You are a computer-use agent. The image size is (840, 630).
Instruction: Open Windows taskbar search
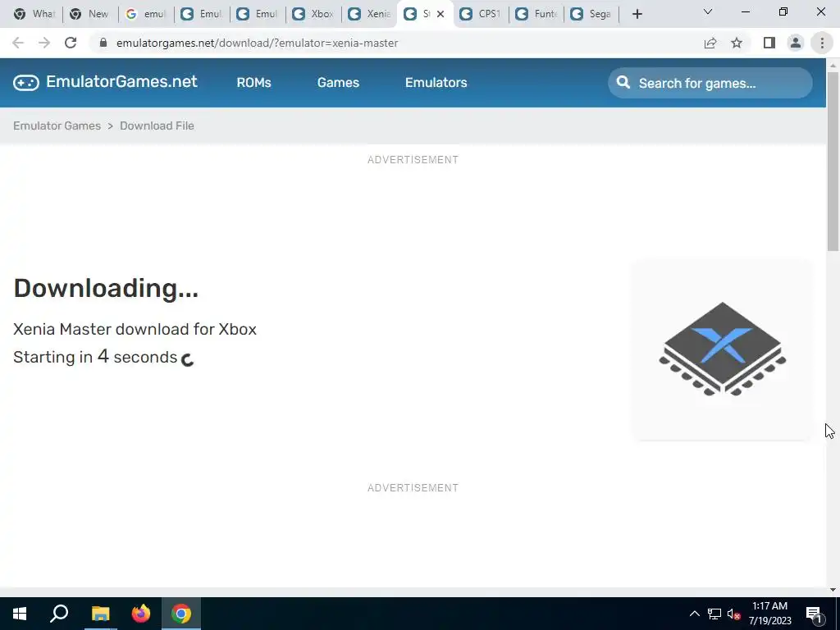pyautogui.click(x=59, y=614)
